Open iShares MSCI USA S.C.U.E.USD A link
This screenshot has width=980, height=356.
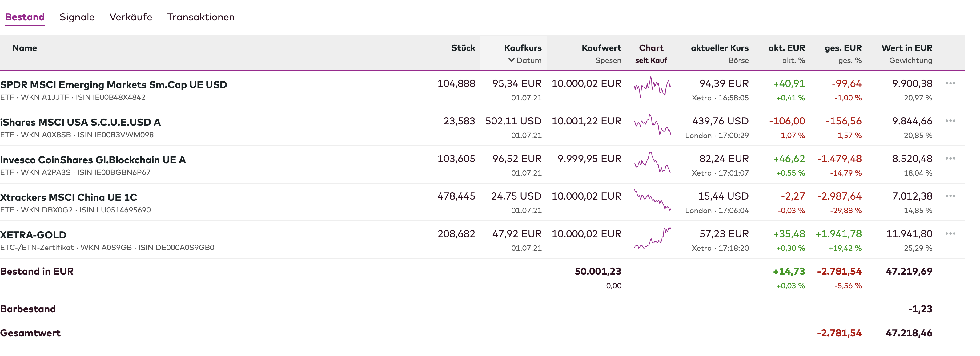pyautogui.click(x=80, y=122)
